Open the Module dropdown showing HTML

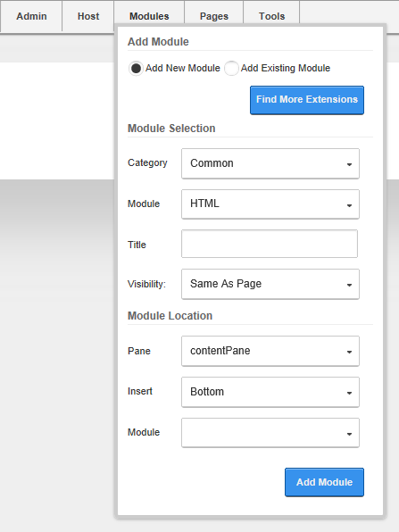[270, 204]
